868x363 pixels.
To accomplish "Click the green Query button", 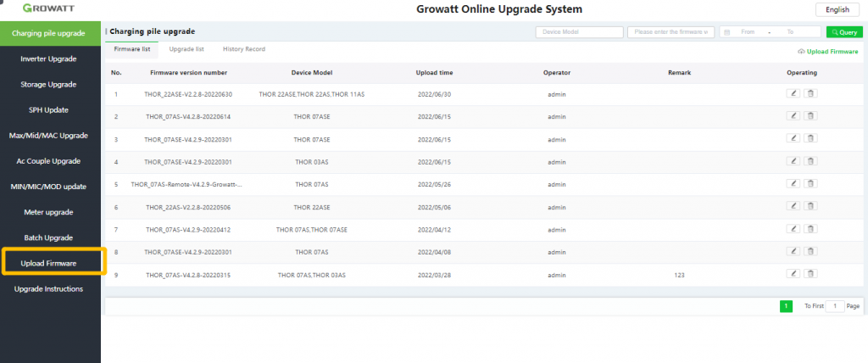I will click(844, 32).
